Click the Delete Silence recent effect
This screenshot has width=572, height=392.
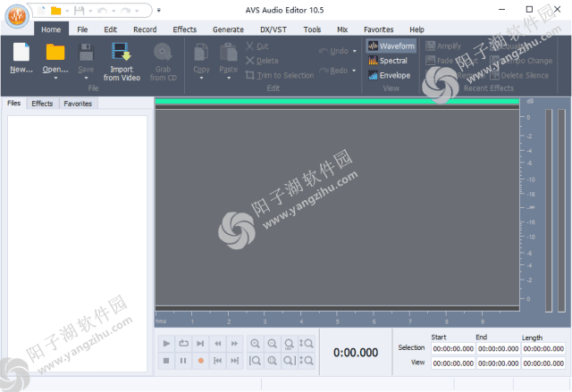519,75
